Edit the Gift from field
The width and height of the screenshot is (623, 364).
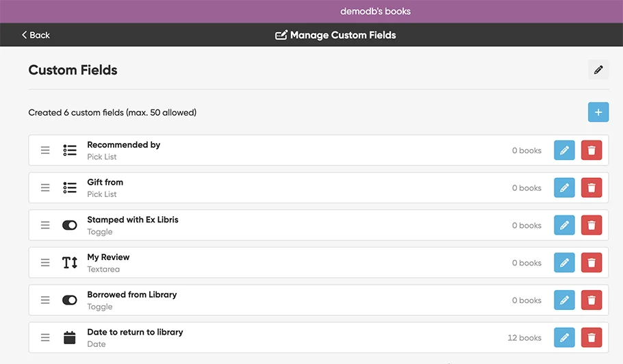pyautogui.click(x=564, y=188)
